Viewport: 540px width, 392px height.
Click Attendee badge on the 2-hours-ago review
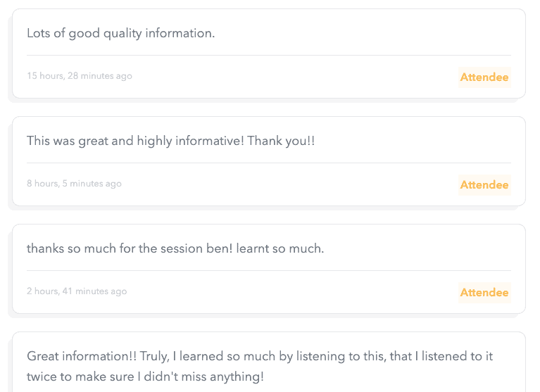point(484,293)
